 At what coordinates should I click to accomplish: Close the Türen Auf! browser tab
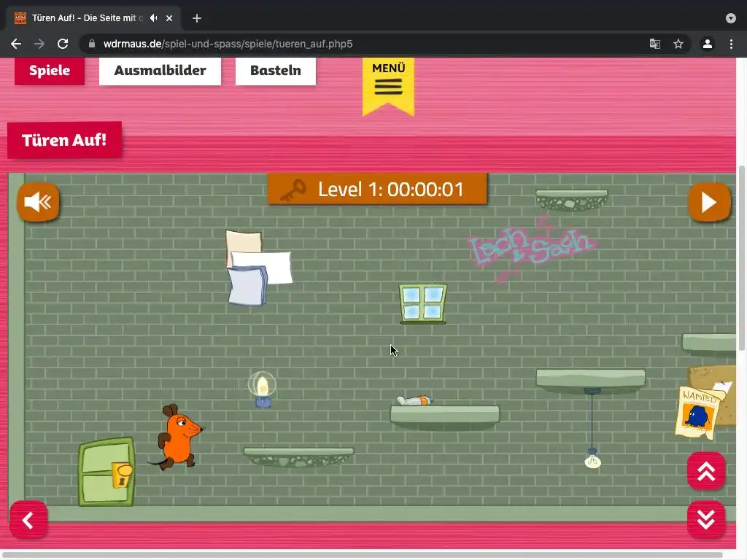tap(169, 18)
